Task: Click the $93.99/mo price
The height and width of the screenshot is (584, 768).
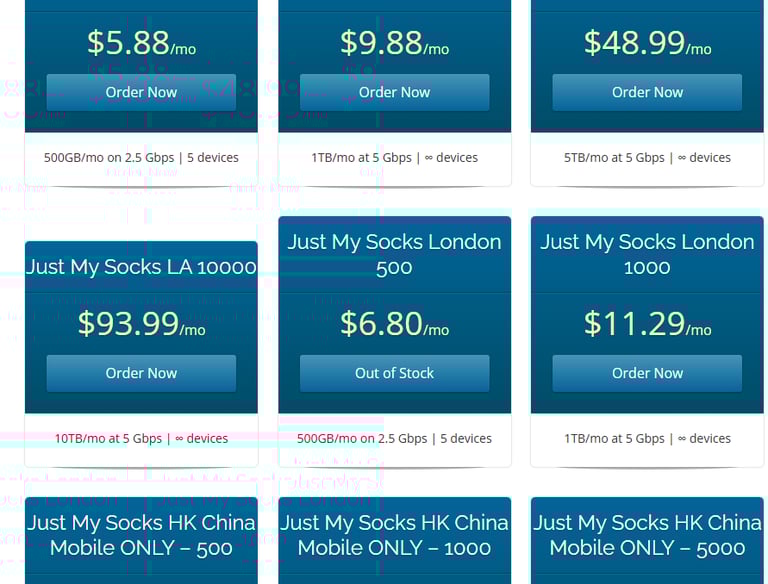Action: 141,324
